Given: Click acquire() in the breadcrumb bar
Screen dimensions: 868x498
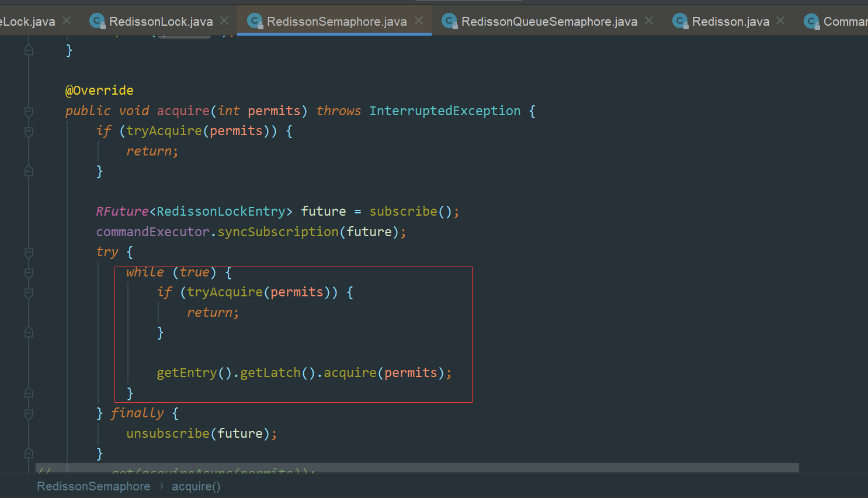Looking at the screenshot, I should pos(196,486).
